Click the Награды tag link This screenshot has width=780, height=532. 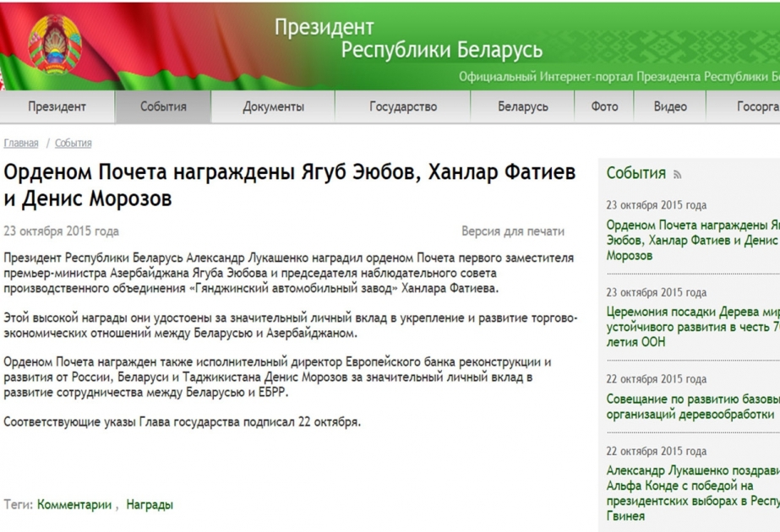[x=150, y=505]
